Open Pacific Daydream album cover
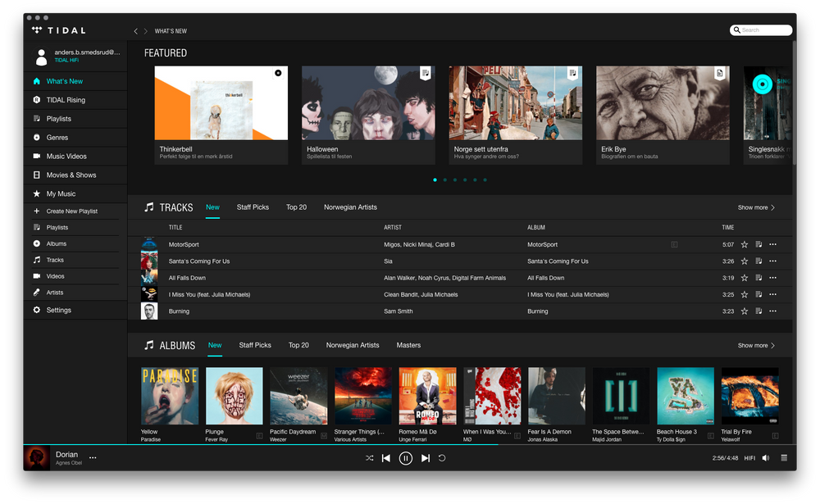The width and height of the screenshot is (820, 504). [x=298, y=396]
